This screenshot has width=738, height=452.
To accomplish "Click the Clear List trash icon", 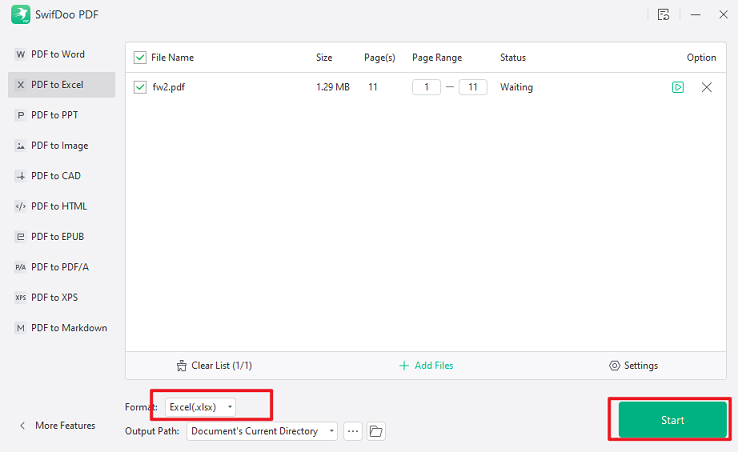I will coord(182,366).
